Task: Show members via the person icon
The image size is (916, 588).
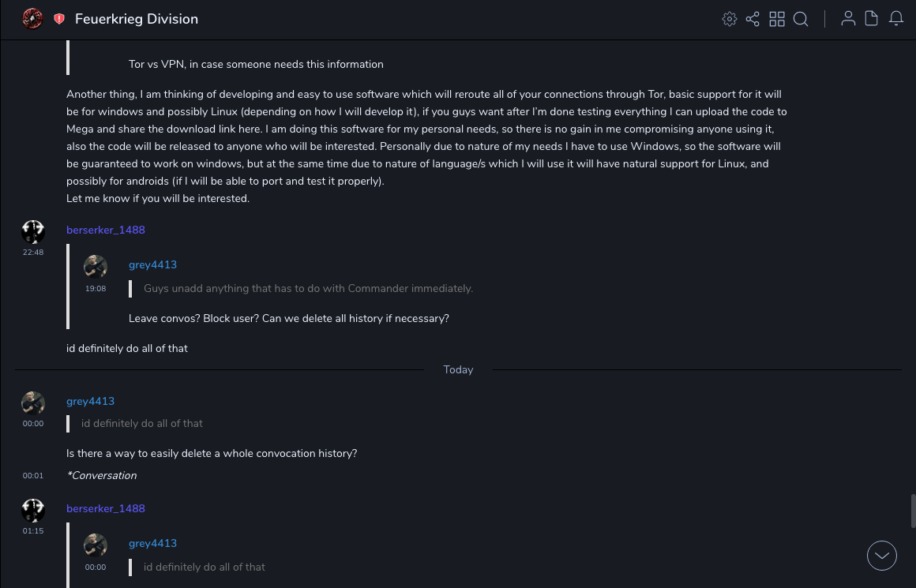Action: pos(848,19)
